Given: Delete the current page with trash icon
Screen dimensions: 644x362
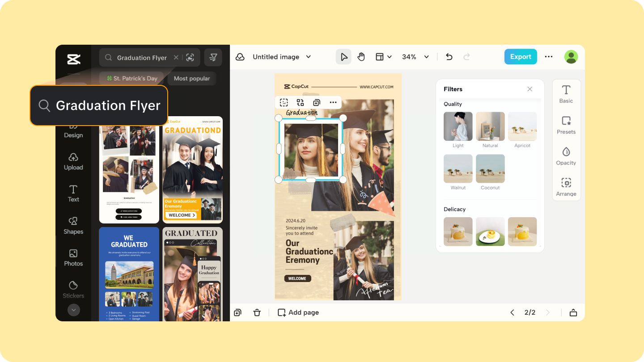Looking at the screenshot, I should (257, 312).
